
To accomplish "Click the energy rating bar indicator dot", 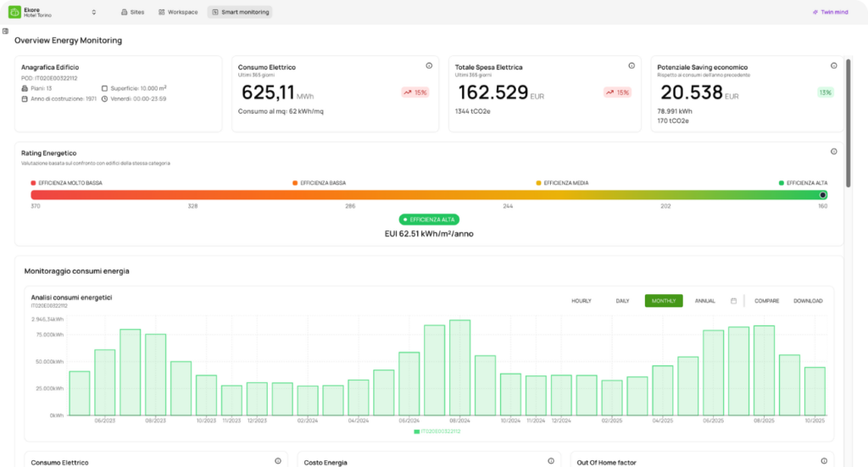I will [x=822, y=195].
